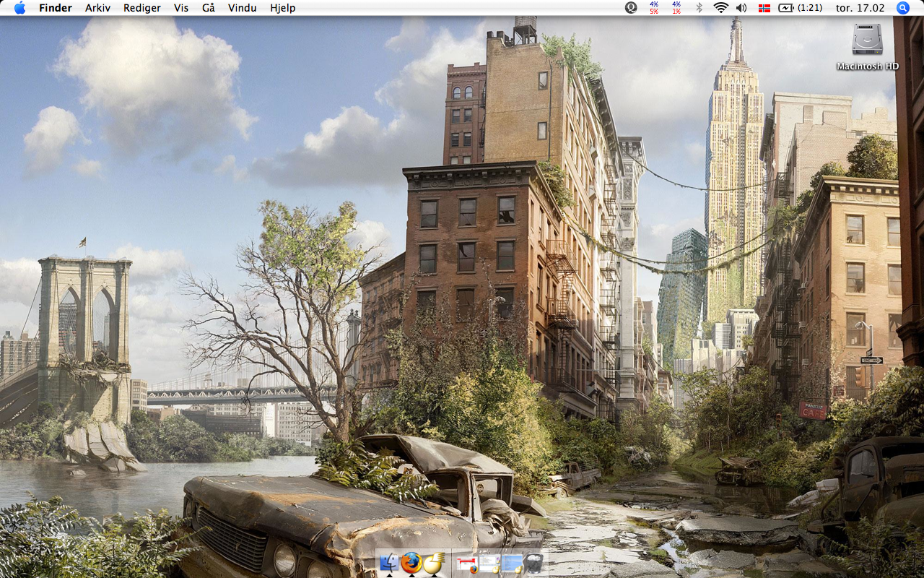Screen dimensions: 924x578
Task: Open the Wi-Fi AirPort menu
Action: pyautogui.click(x=720, y=8)
